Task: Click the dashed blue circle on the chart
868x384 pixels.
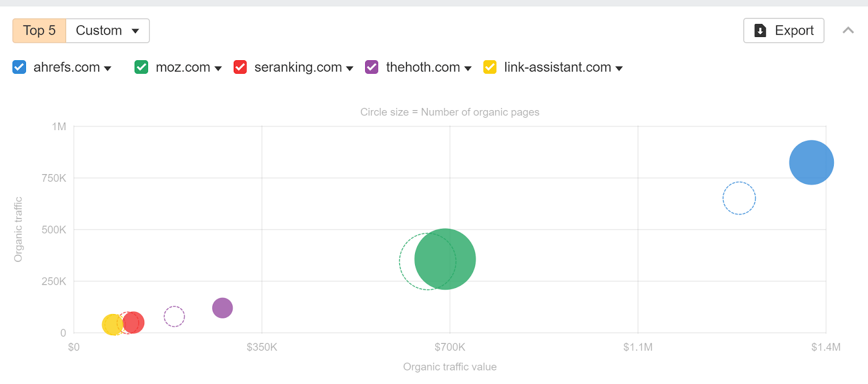Action: click(739, 198)
